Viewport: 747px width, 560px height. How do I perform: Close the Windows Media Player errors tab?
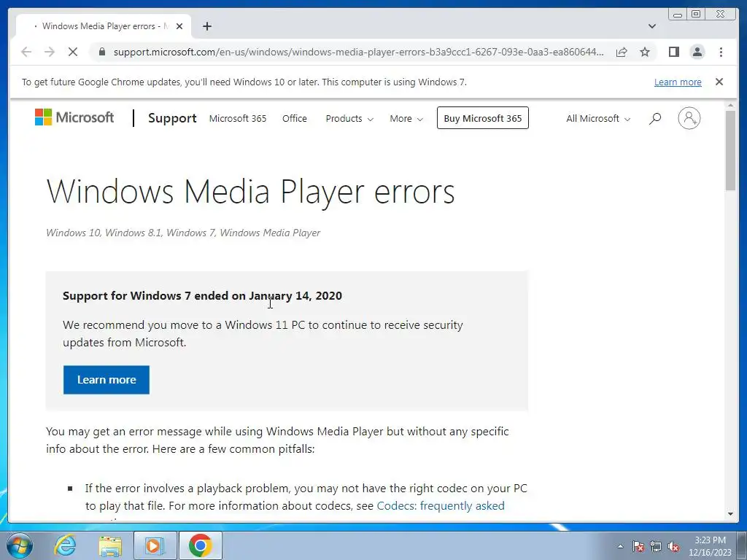(179, 26)
